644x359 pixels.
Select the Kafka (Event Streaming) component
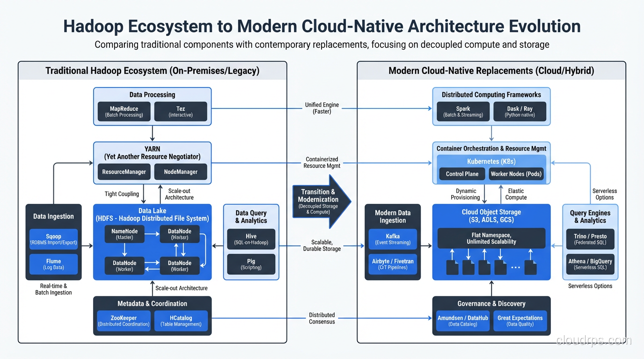click(393, 239)
